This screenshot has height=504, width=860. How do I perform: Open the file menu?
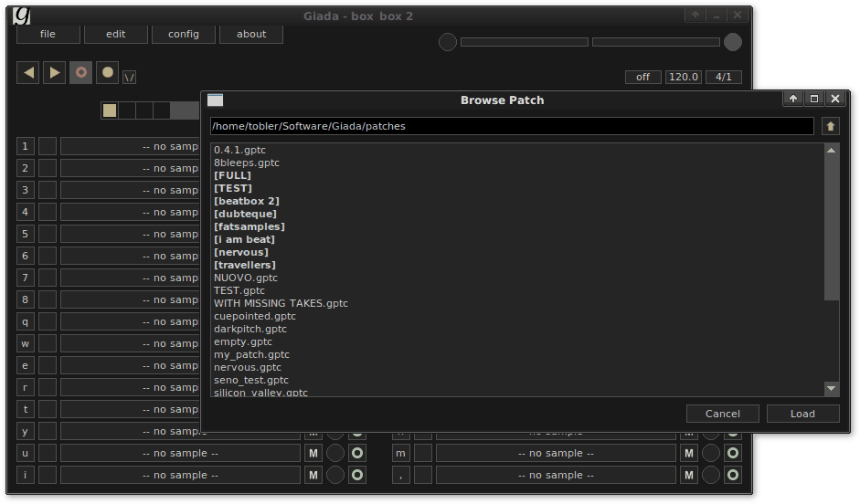coord(48,34)
